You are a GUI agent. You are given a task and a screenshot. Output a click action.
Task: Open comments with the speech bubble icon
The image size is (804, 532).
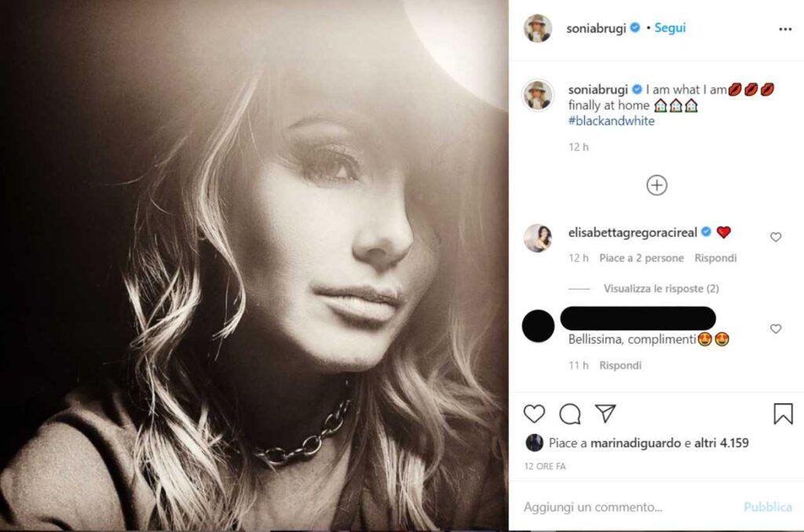tap(570, 414)
